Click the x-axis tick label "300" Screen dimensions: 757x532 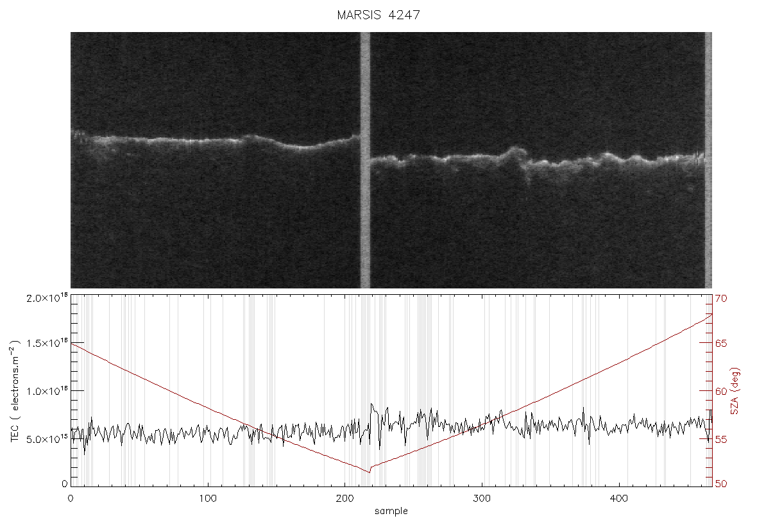(x=482, y=498)
